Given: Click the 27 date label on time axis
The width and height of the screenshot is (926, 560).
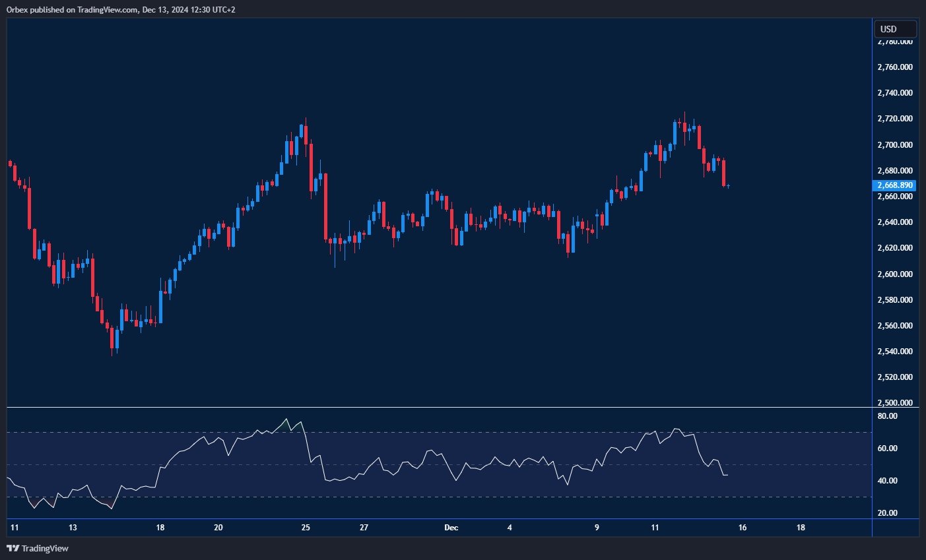Looking at the screenshot, I should pos(364,528).
